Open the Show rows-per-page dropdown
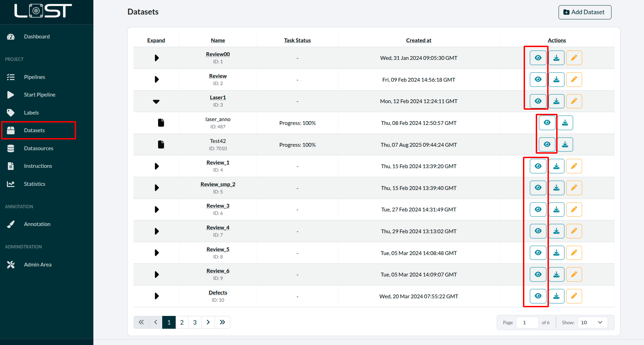This screenshot has width=644, height=345. (592, 323)
